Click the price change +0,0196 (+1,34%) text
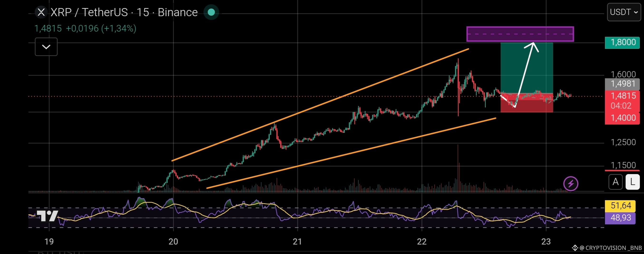 pyautogui.click(x=101, y=28)
